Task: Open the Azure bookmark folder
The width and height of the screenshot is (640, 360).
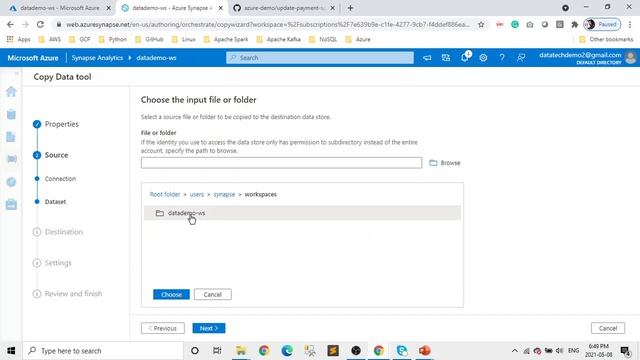Action: click(x=358, y=40)
